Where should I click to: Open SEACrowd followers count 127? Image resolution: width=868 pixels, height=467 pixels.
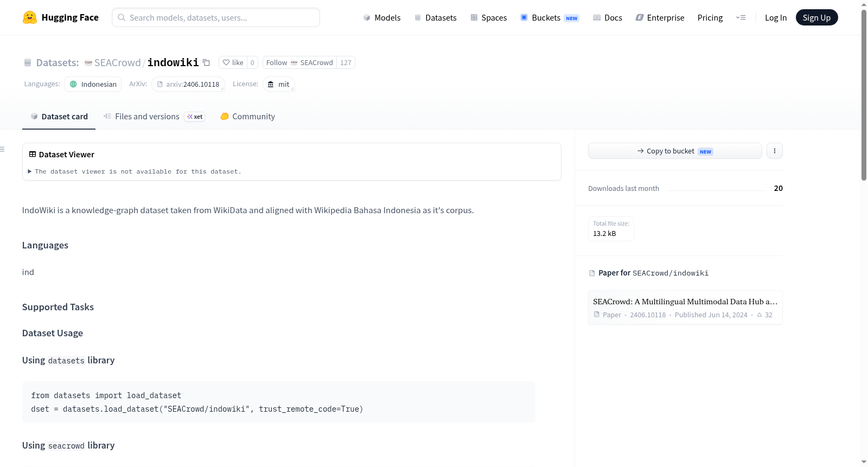click(346, 62)
